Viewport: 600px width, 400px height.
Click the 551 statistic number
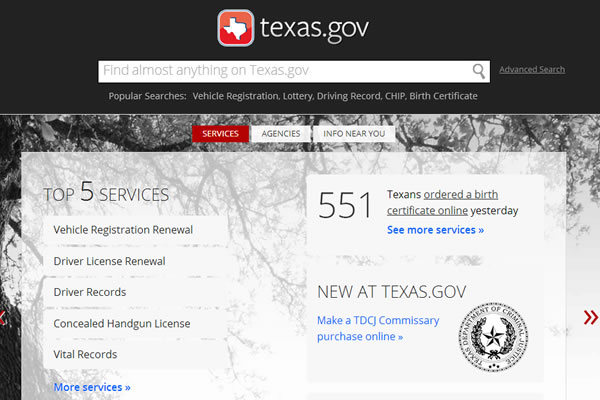345,206
